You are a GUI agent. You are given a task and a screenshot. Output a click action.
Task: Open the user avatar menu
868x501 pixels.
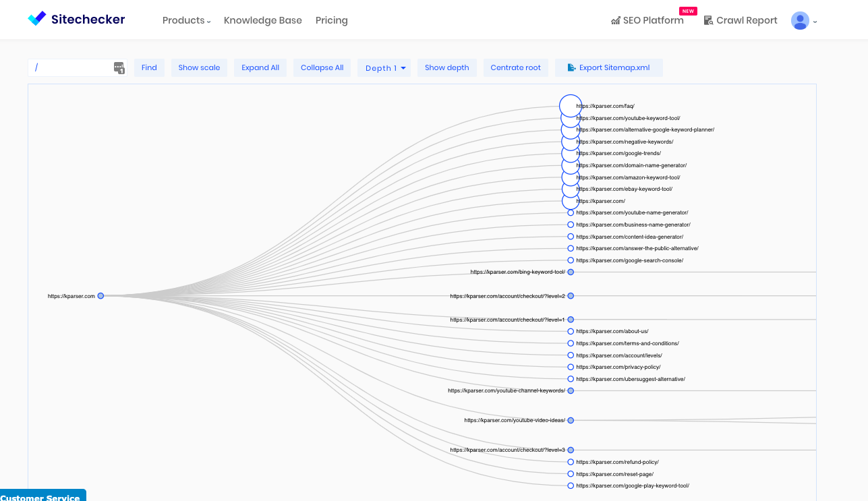pos(800,20)
